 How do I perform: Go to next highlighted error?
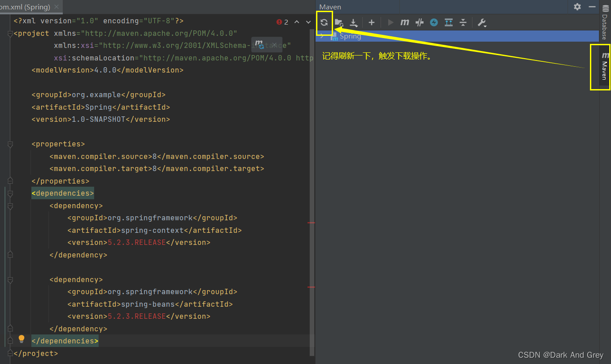[x=308, y=22]
